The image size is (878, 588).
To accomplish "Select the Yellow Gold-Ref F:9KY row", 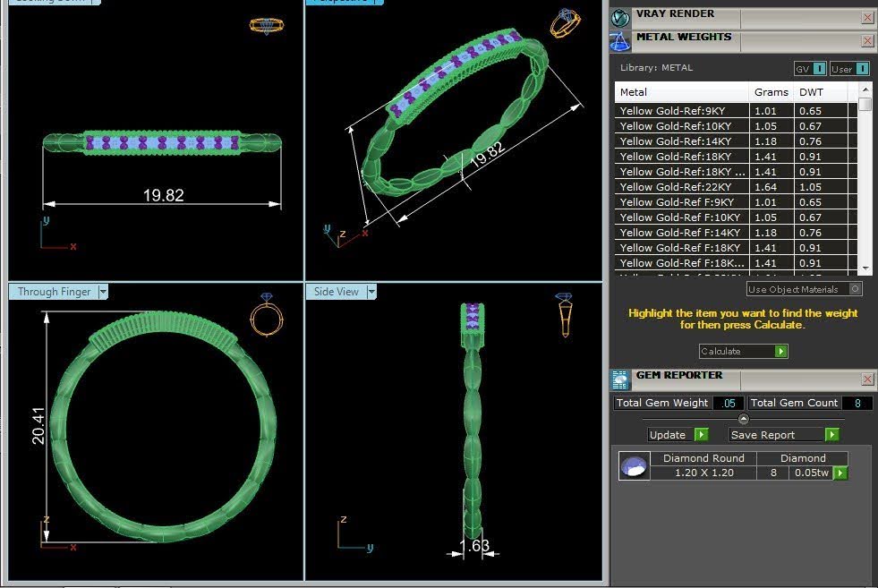I will 736,202.
